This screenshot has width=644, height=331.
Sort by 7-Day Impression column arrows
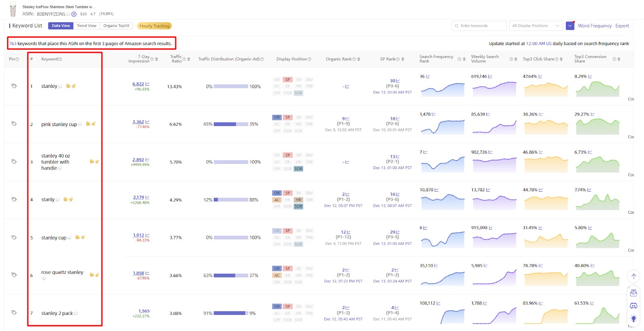tap(157, 59)
